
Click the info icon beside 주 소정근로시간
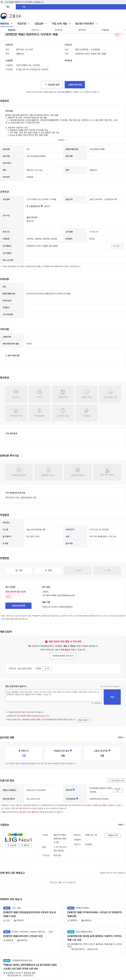[42, 206]
